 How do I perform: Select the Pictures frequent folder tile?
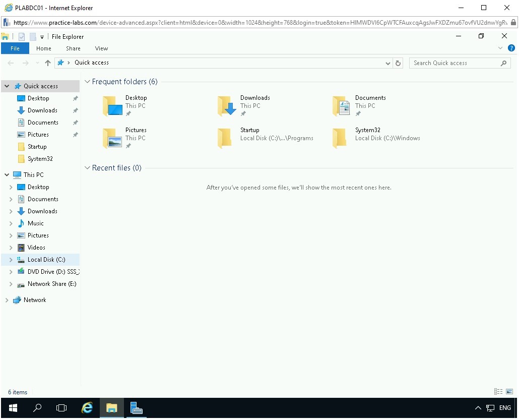click(125, 138)
